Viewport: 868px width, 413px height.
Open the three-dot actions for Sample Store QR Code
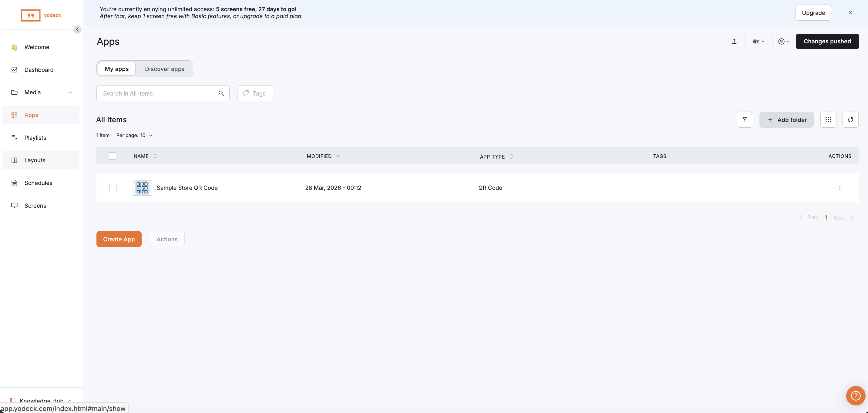[x=839, y=188]
